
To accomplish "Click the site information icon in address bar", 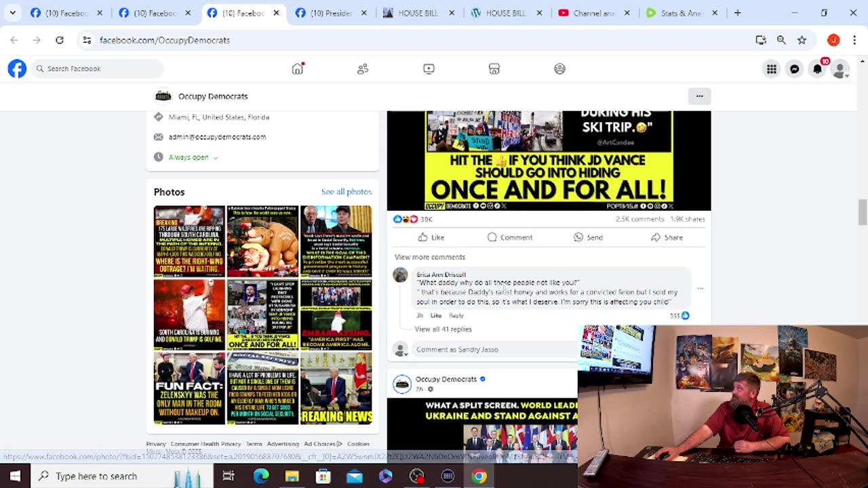I will click(x=87, y=40).
